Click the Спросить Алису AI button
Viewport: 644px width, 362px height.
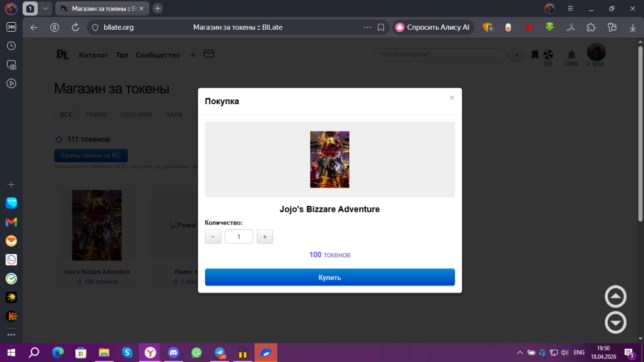tap(433, 27)
